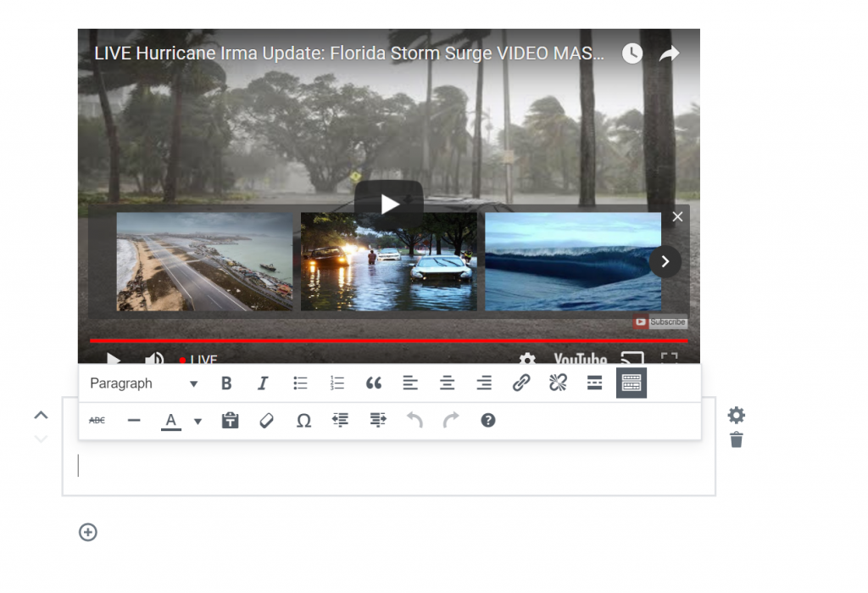
Task: Align text right
Action: 484,383
